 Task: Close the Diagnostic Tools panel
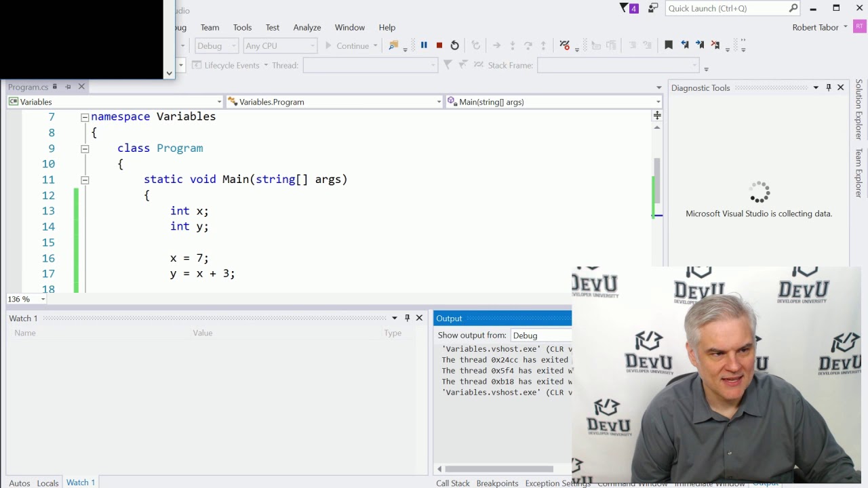(x=841, y=87)
